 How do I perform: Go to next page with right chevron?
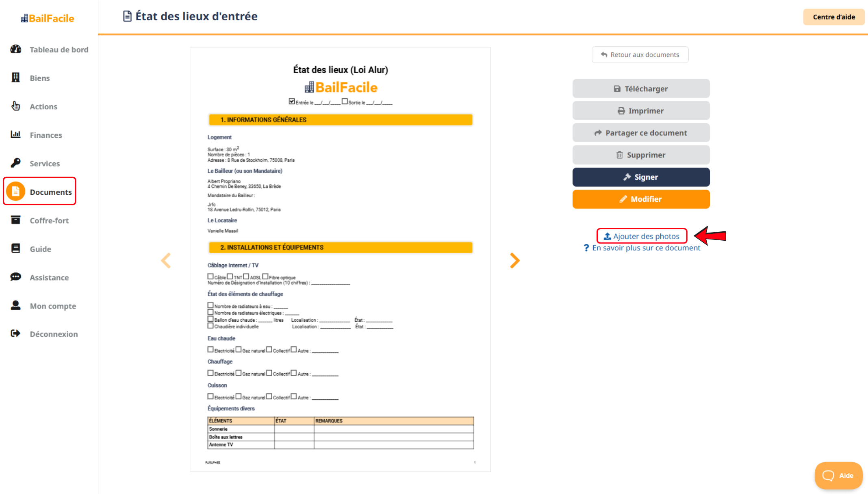514,261
